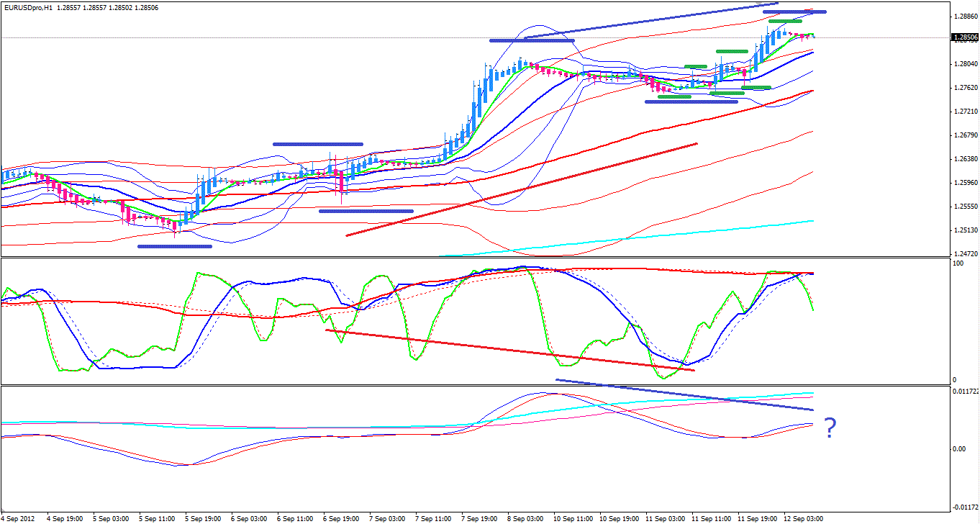Select the blue question mark in the bottom indicator panel
Screen dimensions: 980x524
[x=830, y=428]
